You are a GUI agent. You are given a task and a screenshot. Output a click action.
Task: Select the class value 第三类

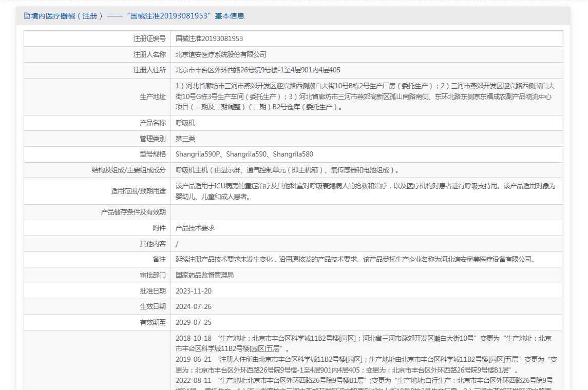tap(185, 139)
